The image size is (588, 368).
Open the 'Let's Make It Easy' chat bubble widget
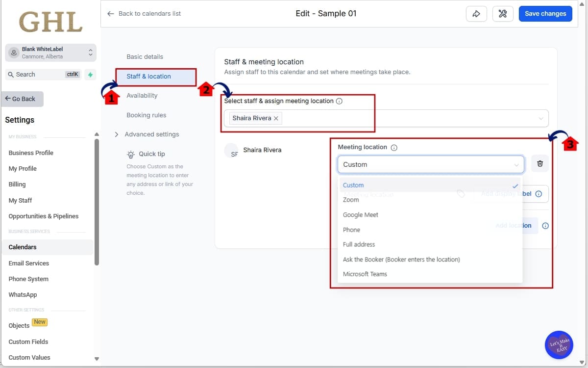559,345
